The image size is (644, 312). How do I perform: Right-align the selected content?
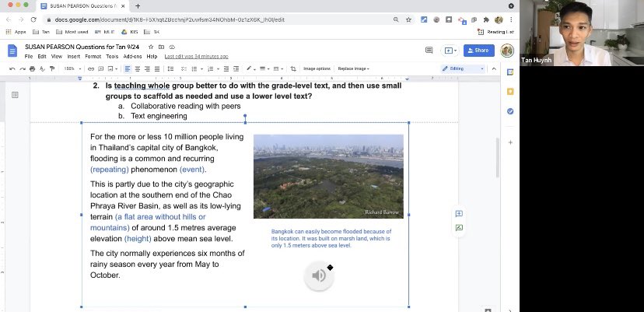click(x=147, y=68)
